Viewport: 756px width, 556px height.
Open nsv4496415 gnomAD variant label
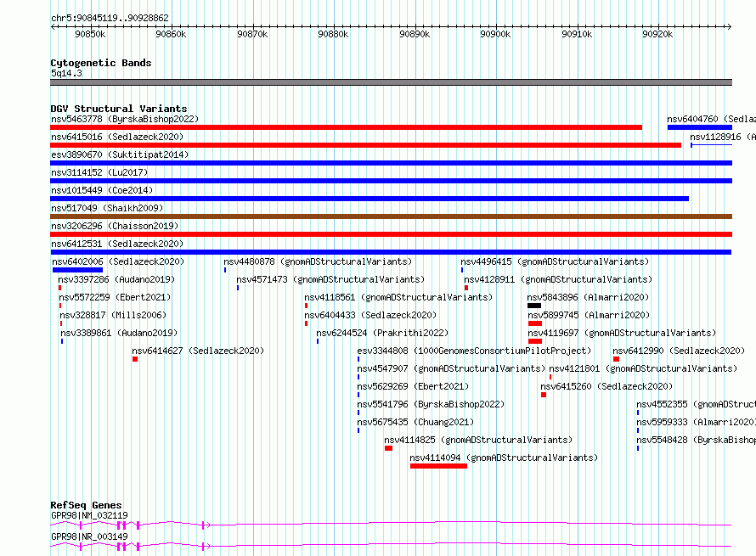[x=555, y=261]
